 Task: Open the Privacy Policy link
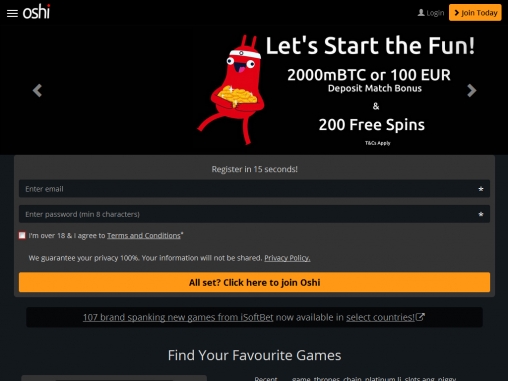(x=287, y=258)
